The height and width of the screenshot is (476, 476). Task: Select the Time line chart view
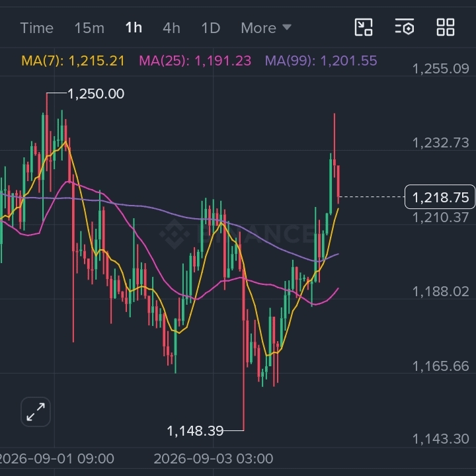[x=37, y=28]
